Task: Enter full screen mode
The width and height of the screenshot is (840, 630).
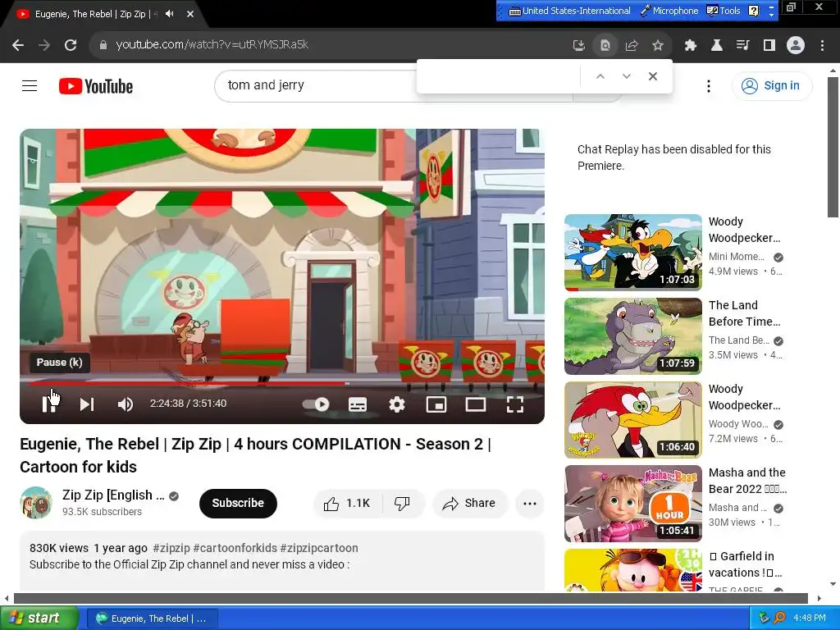Action: (515, 404)
